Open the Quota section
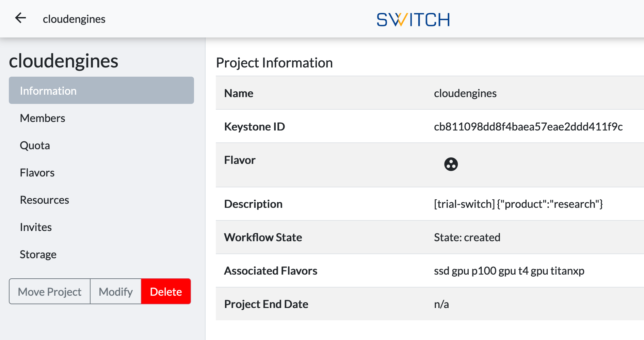644x340 pixels. tap(35, 145)
